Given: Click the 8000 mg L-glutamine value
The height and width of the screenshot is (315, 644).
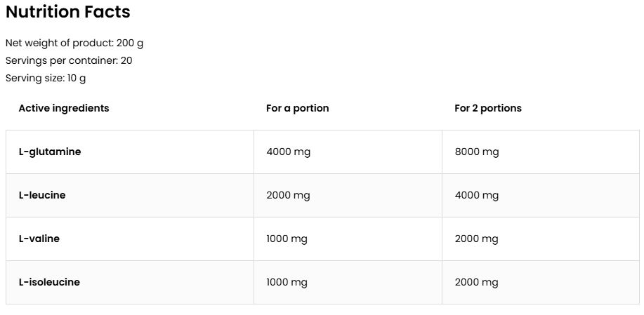Looking at the screenshot, I should click(x=477, y=152).
